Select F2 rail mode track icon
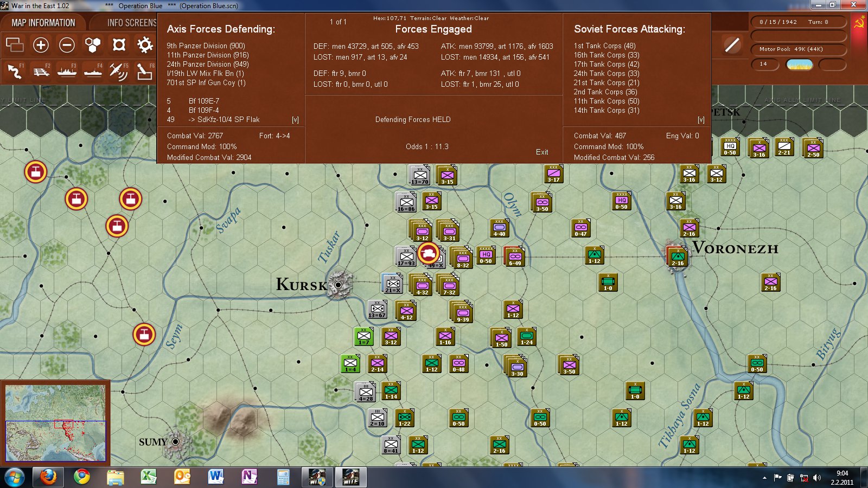The image size is (868, 488). pyautogui.click(x=41, y=72)
